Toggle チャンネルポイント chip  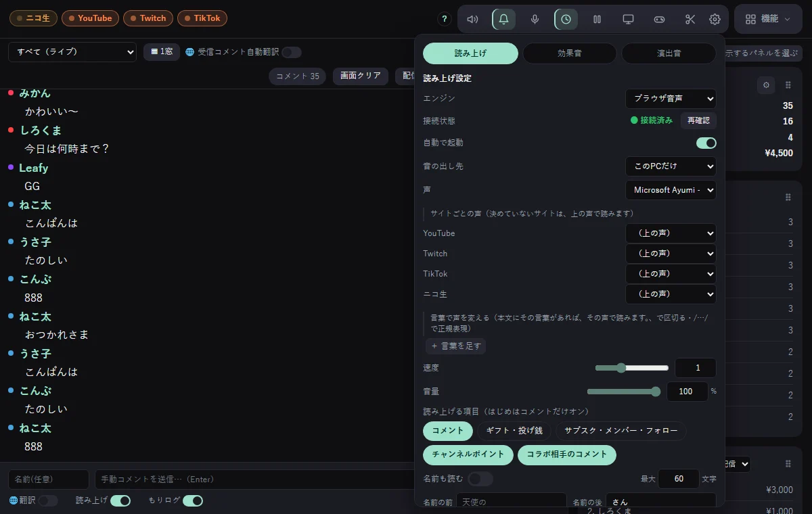pos(468,454)
